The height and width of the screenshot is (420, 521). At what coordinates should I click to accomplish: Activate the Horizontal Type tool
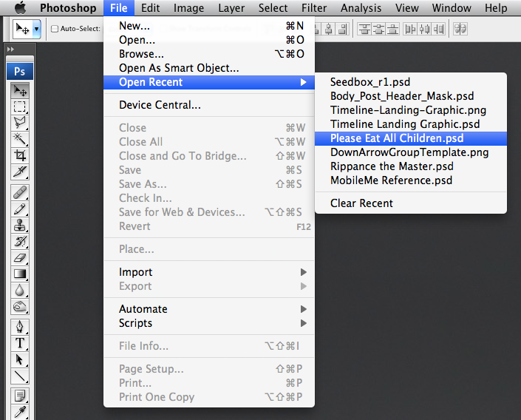coord(20,343)
